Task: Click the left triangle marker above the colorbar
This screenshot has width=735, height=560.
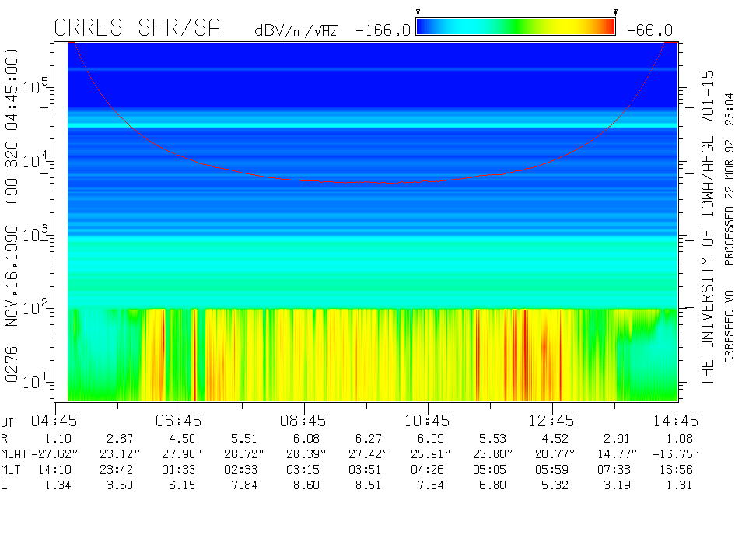Action: click(x=418, y=12)
